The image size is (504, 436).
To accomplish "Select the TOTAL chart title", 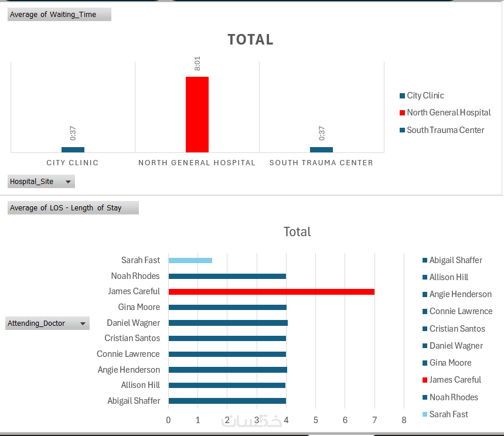I will [250, 40].
